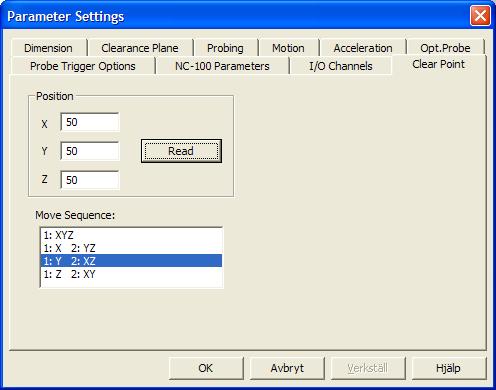Select move sequence 1: Z 2: XY
The height and width of the screenshot is (390, 496).
[131, 274]
